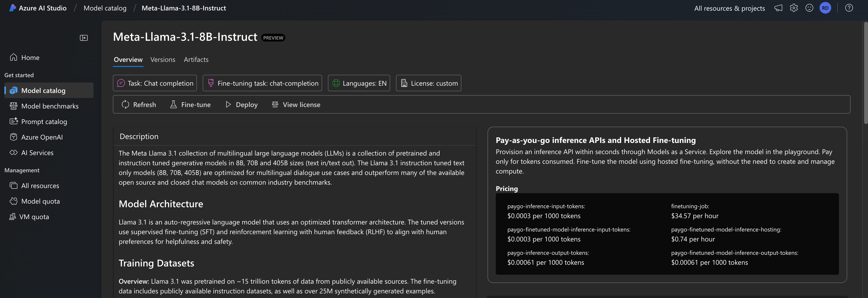
Task: Open the RD user account avatar
Action: (825, 8)
